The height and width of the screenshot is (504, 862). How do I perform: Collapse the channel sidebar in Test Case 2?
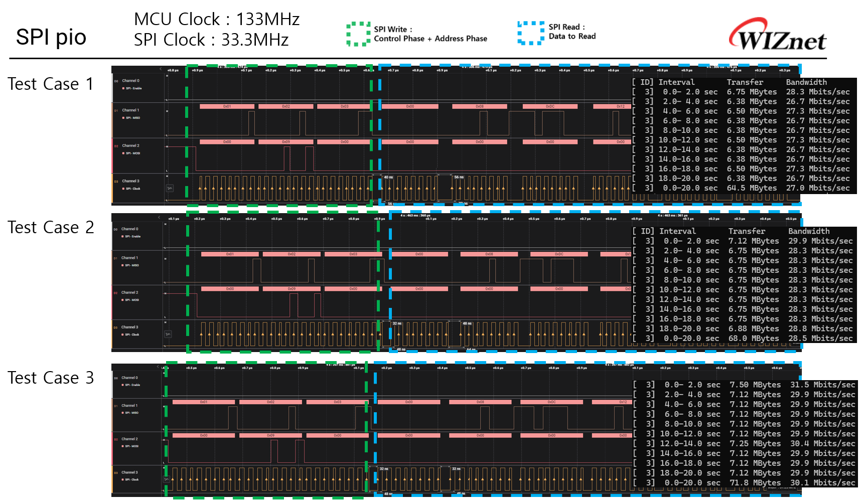159,217
